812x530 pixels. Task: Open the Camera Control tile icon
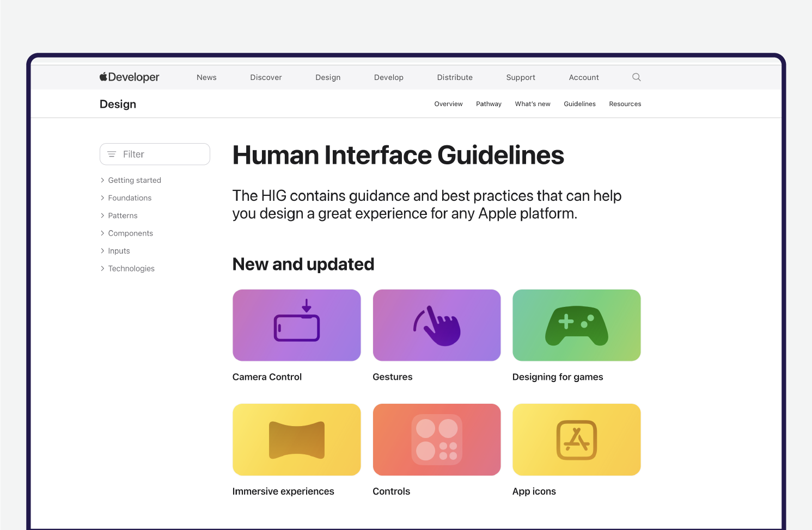pos(296,325)
